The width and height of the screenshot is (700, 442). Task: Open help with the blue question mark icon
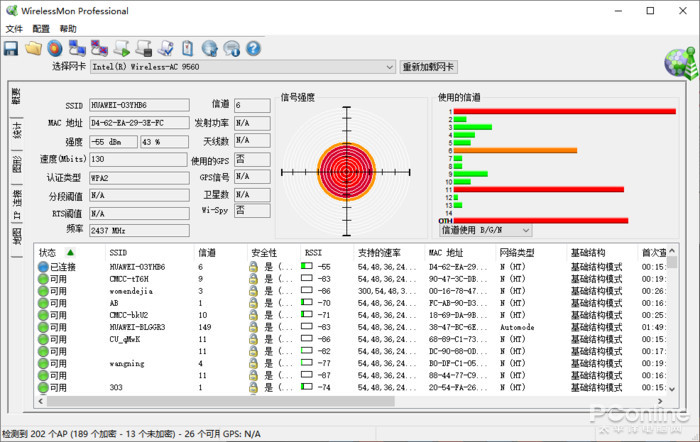[x=253, y=48]
